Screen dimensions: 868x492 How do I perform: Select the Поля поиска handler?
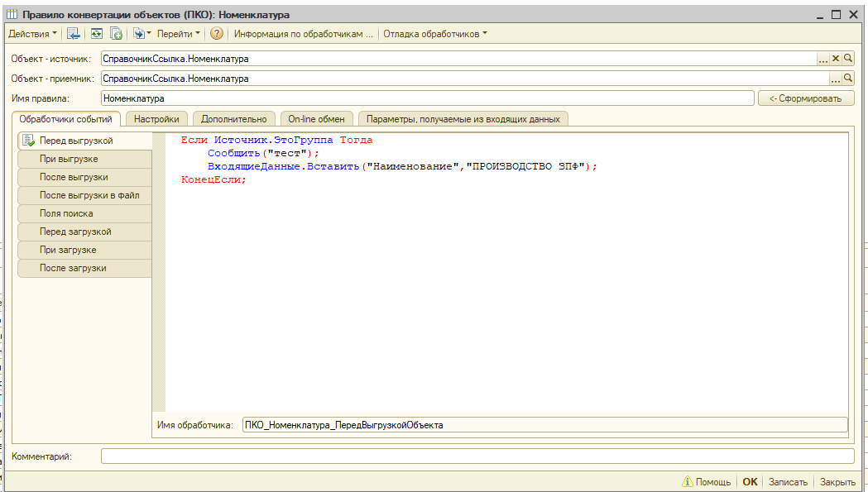[x=85, y=213]
